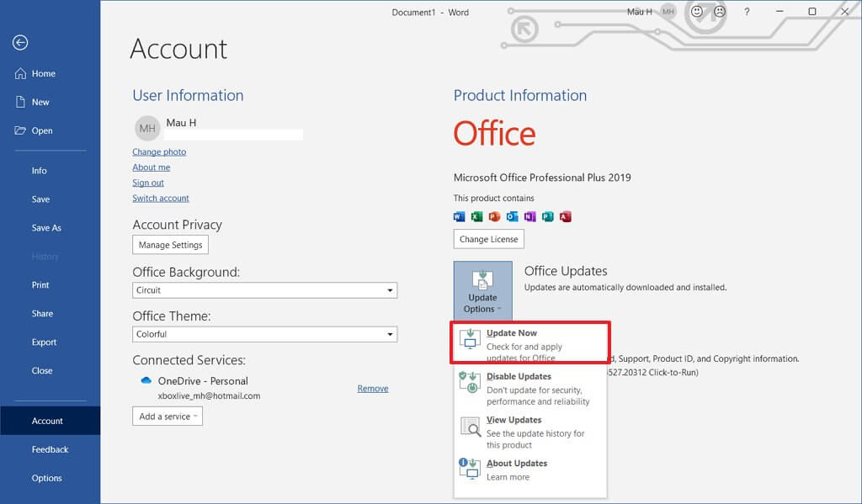Image resolution: width=862 pixels, height=504 pixels.
Task: Open the Office Theme dropdown
Action: click(265, 334)
